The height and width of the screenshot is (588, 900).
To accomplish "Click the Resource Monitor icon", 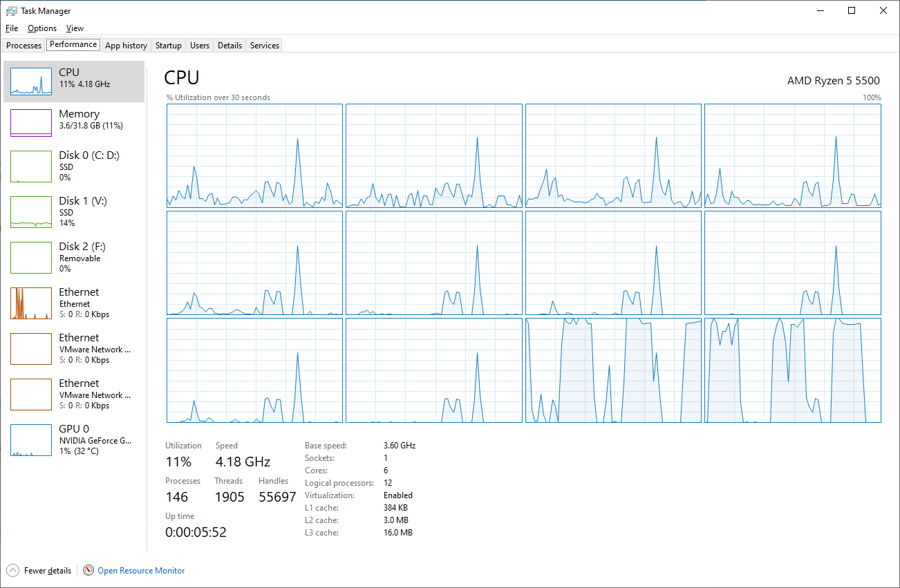I will tap(88, 571).
